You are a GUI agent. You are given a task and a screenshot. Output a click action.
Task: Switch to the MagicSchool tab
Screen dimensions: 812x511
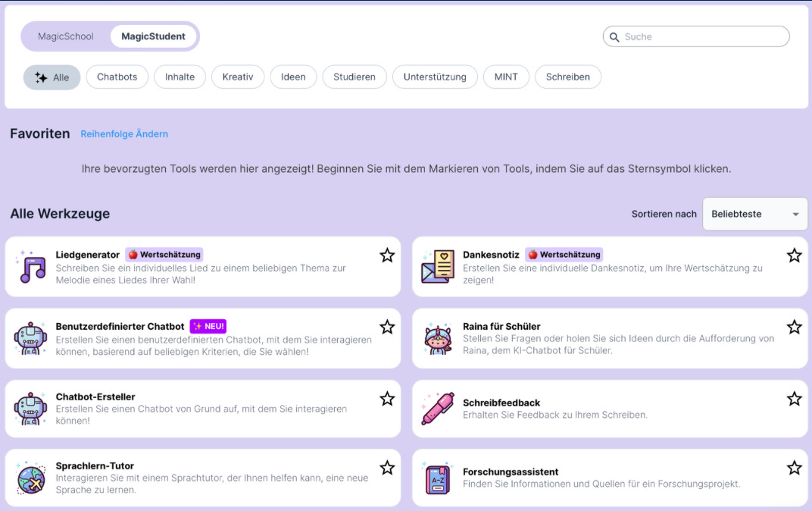(66, 36)
